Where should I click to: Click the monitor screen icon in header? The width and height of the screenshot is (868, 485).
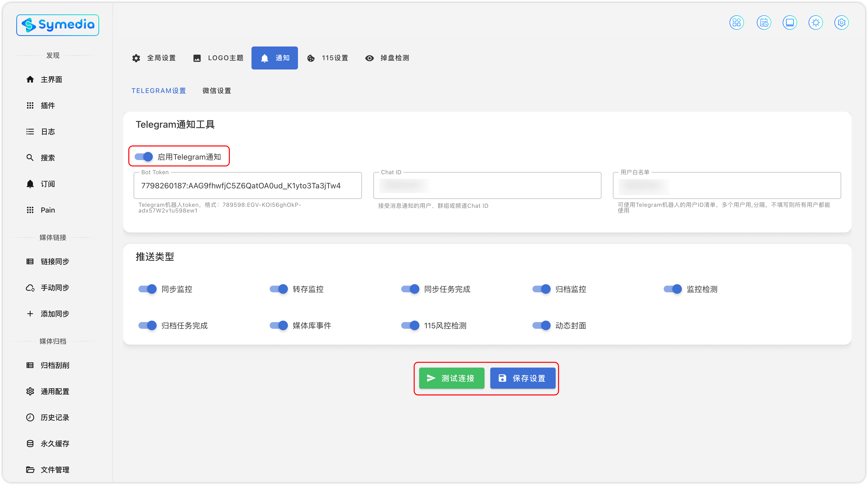[789, 23]
